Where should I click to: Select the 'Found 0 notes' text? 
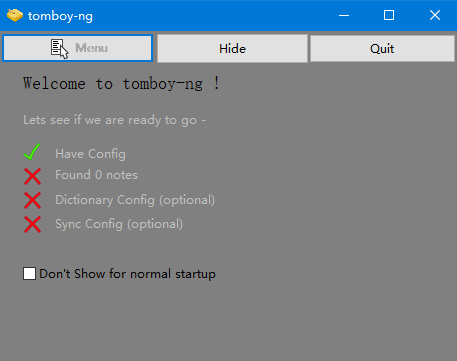(96, 175)
